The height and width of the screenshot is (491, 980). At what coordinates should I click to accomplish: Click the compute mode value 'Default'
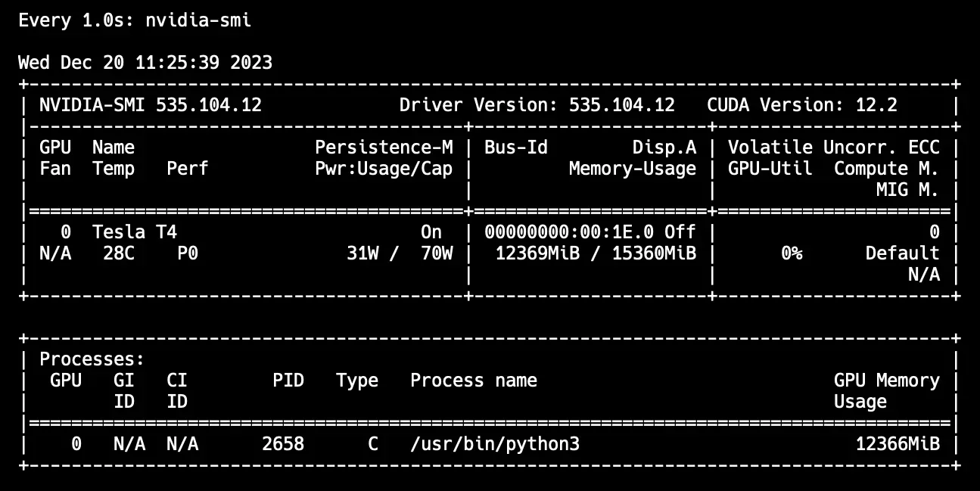[x=903, y=253]
